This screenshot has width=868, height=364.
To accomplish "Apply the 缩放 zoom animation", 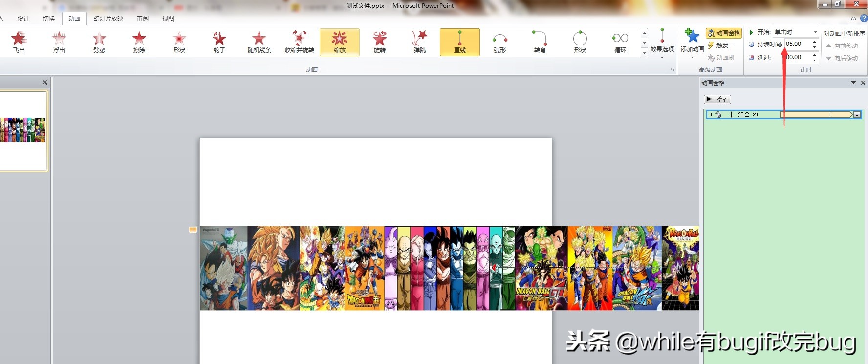I will pyautogui.click(x=340, y=42).
